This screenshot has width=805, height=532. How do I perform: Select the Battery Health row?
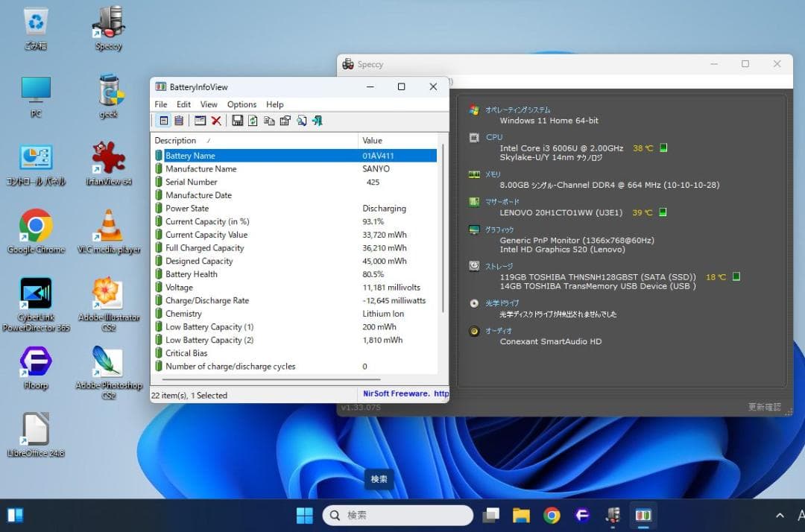(x=192, y=274)
